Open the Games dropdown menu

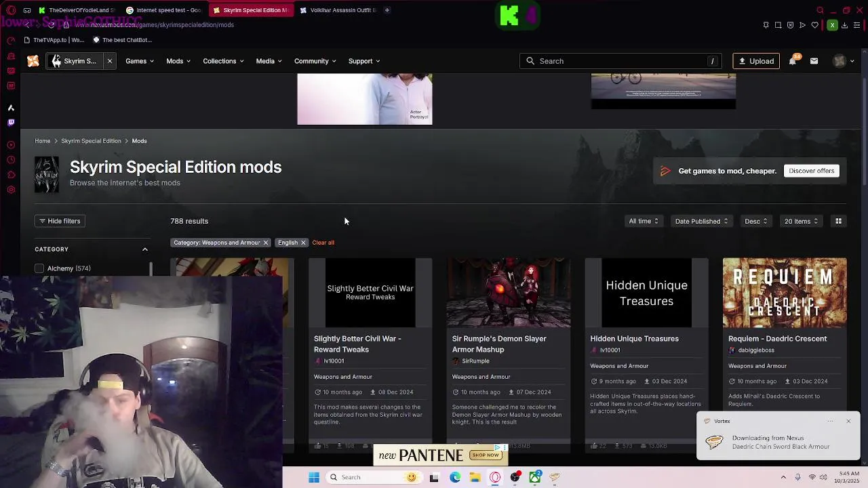pyautogui.click(x=140, y=61)
